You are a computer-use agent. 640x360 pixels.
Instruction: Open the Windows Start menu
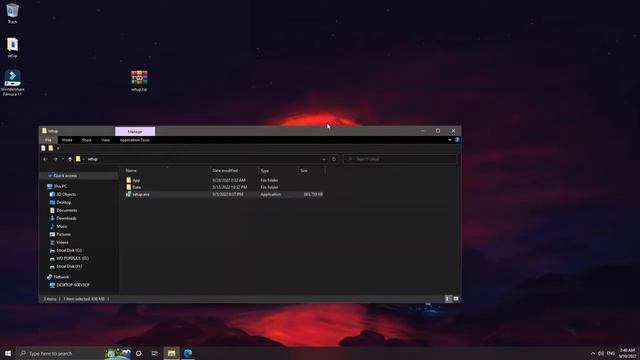8,353
